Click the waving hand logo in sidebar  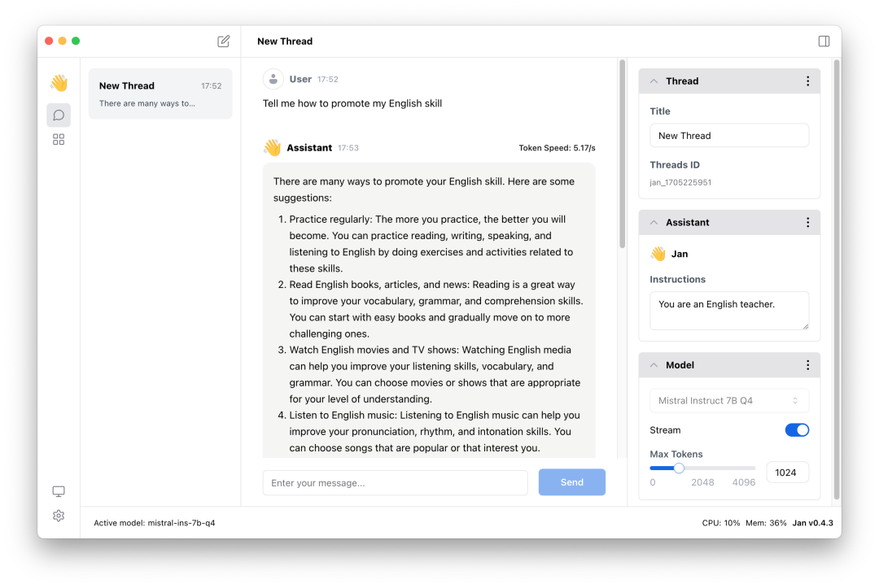coord(59,83)
